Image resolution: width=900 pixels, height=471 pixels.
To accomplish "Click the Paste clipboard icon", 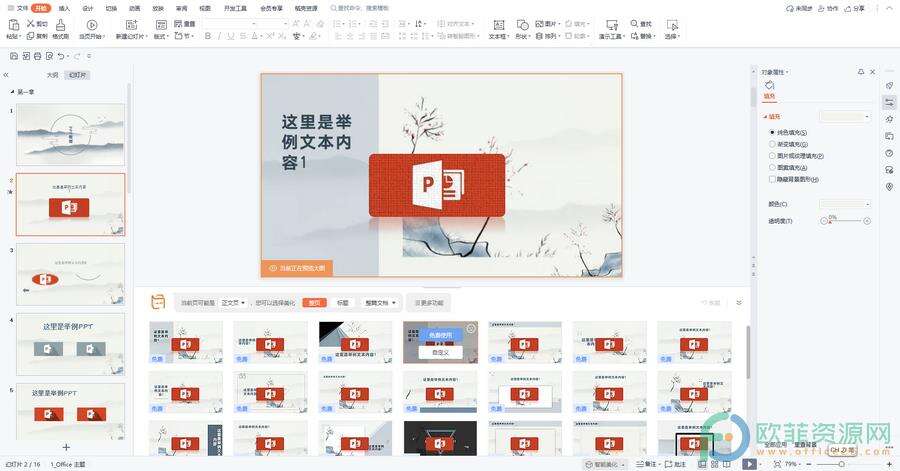I will [x=13, y=25].
